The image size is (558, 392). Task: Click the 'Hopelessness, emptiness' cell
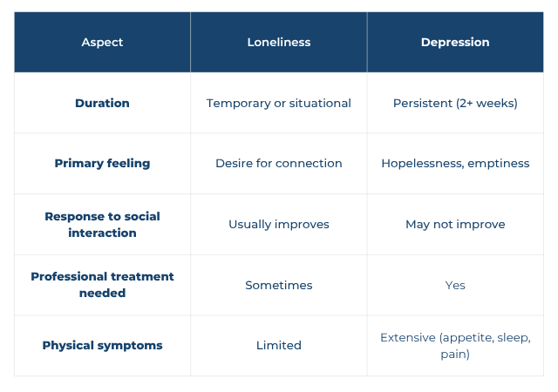454,163
